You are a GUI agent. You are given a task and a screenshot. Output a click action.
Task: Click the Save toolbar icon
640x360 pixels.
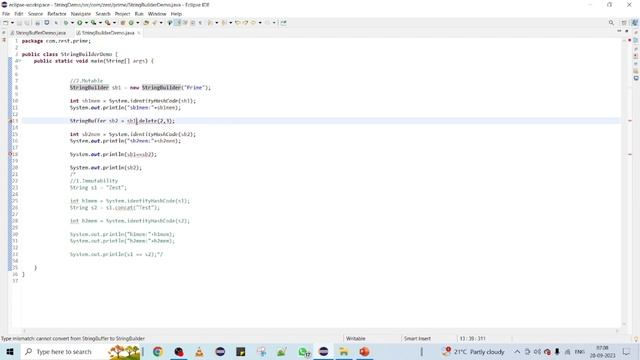pos(19,23)
